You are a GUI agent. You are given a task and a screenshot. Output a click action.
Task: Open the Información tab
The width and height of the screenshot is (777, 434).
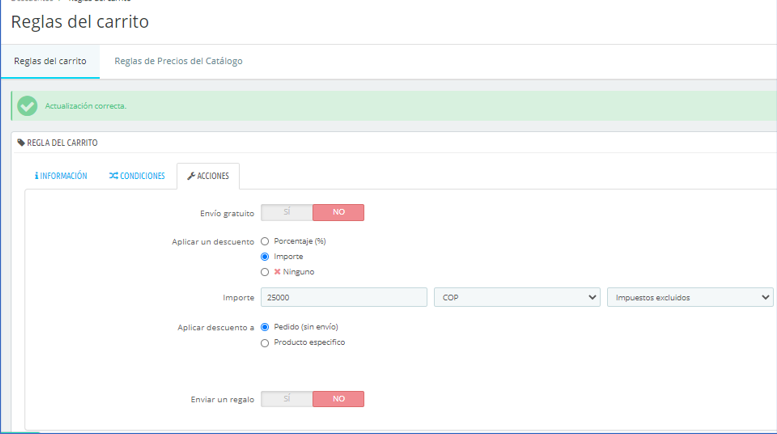coord(61,176)
